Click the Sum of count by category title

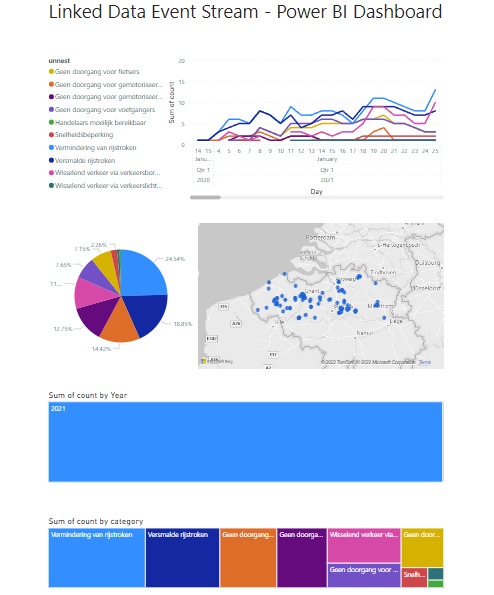[96, 521]
